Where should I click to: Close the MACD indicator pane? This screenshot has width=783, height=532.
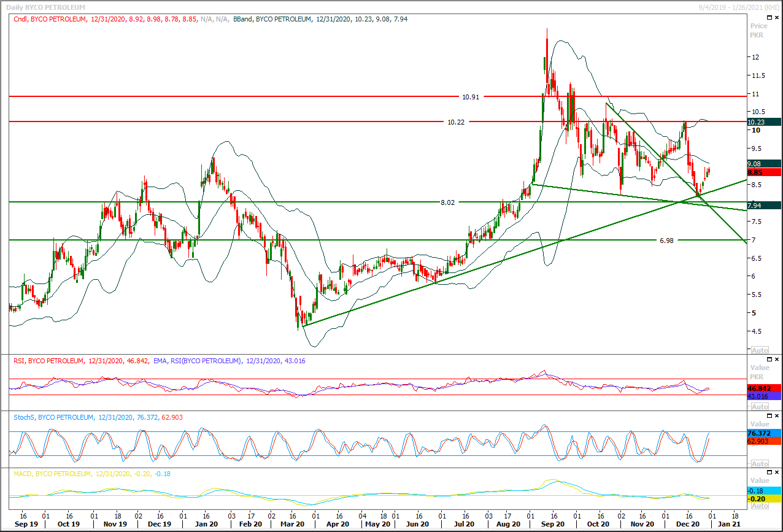tap(777, 474)
